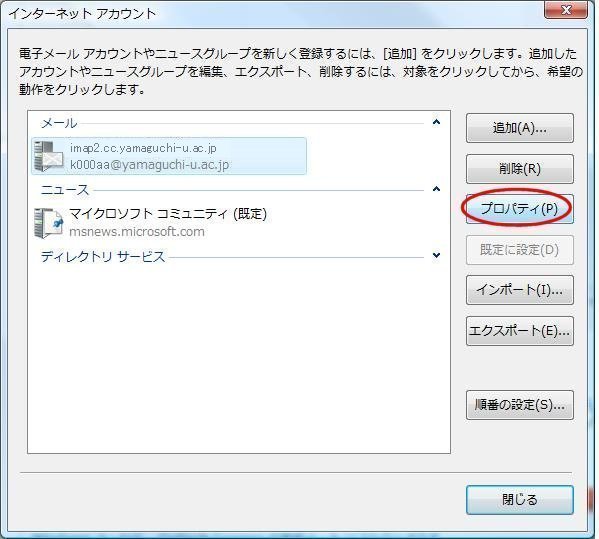
Task: Click the 追加(A)... button
Action: [520, 128]
